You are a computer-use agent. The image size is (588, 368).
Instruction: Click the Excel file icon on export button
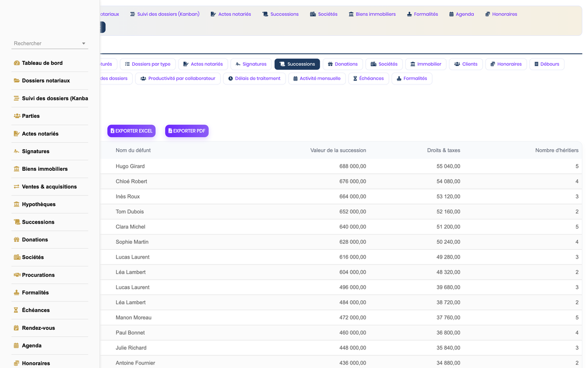click(x=112, y=131)
